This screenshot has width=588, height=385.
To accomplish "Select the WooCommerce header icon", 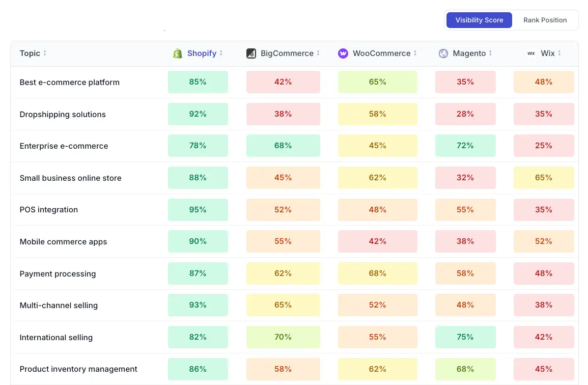I will (x=343, y=53).
